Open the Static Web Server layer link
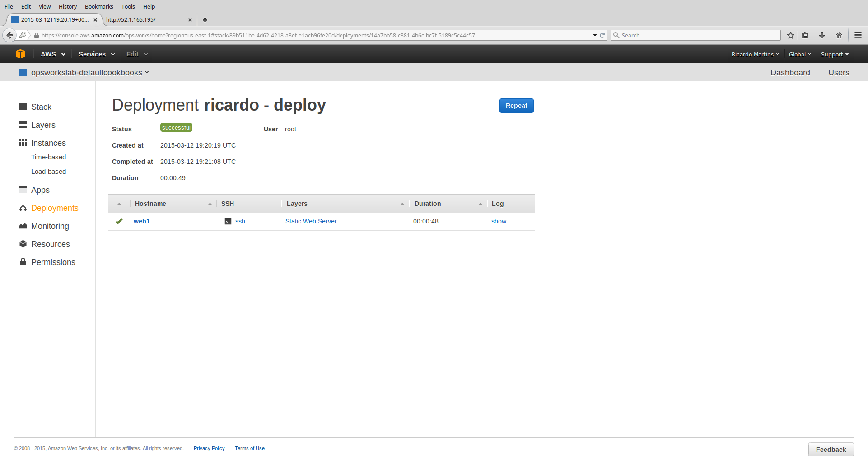Screen dimensions: 868x465 [x=311, y=221]
